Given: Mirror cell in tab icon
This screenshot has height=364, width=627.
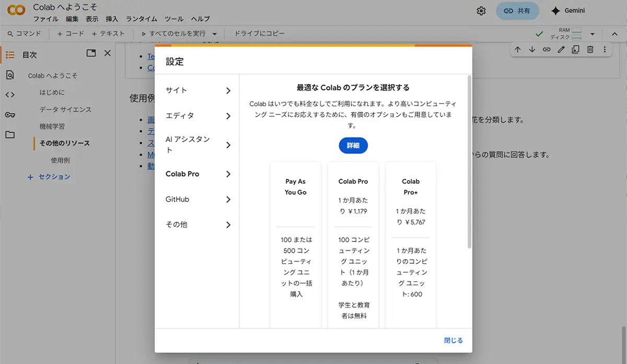Looking at the screenshot, I should (x=575, y=50).
